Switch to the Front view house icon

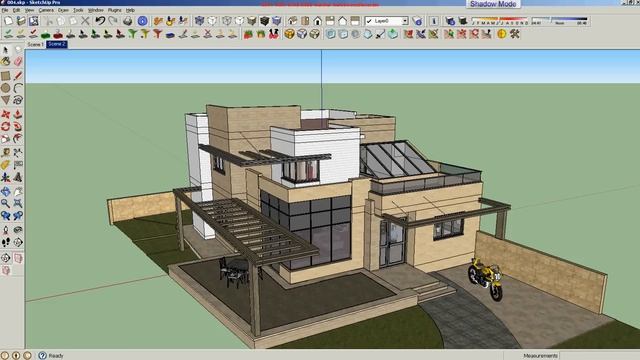click(318, 20)
